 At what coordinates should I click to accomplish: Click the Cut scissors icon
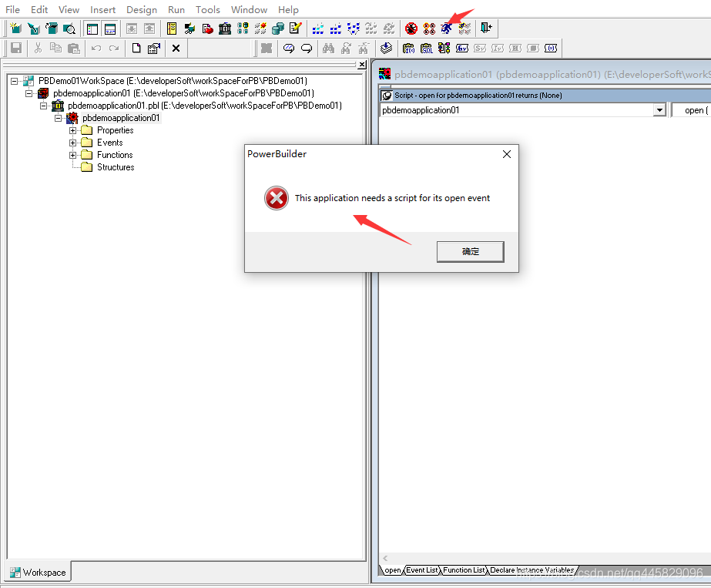[x=38, y=48]
